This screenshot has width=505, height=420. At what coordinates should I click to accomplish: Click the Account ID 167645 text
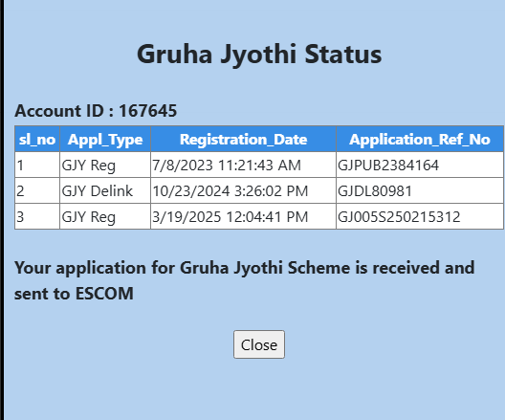(96, 111)
